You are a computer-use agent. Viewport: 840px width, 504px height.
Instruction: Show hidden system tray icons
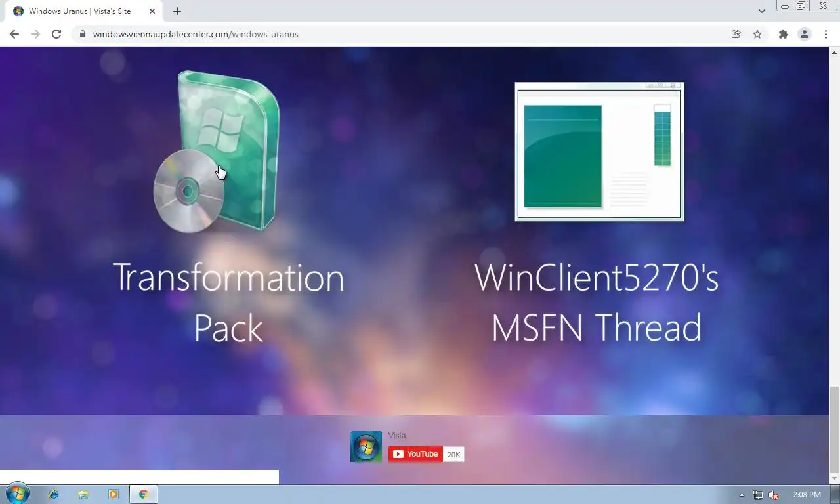coord(742,495)
